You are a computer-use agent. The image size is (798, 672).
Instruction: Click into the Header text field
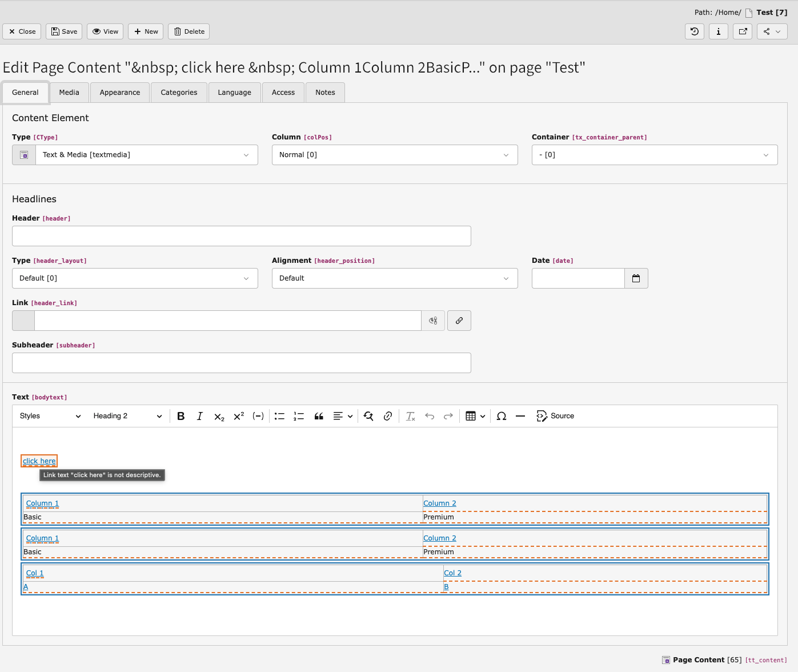click(x=242, y=236)
